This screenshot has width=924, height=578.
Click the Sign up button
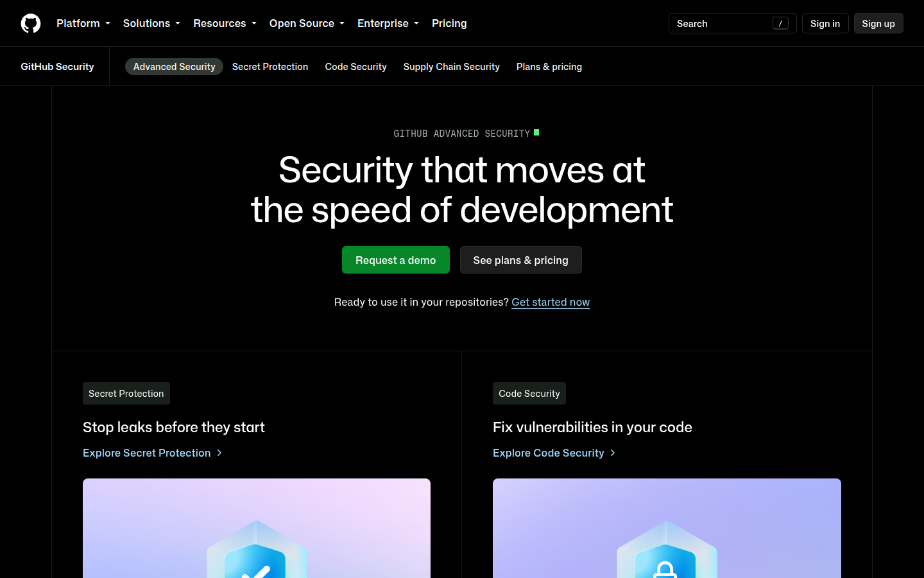(x=878, y=23)
